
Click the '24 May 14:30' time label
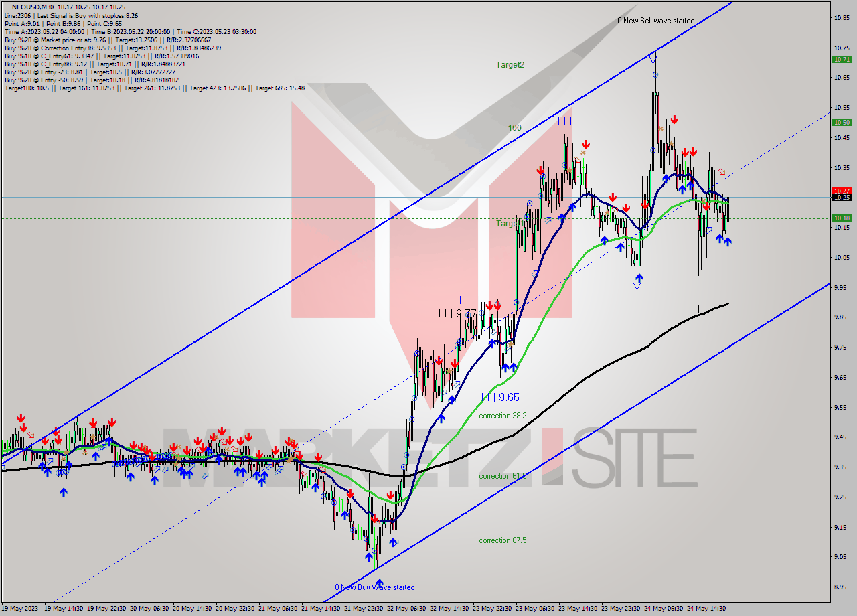coord(707,609)
